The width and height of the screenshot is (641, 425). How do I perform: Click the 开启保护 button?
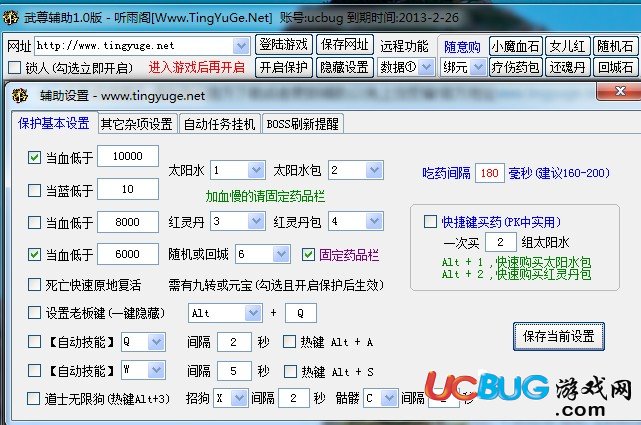click(x=284, y=67)
